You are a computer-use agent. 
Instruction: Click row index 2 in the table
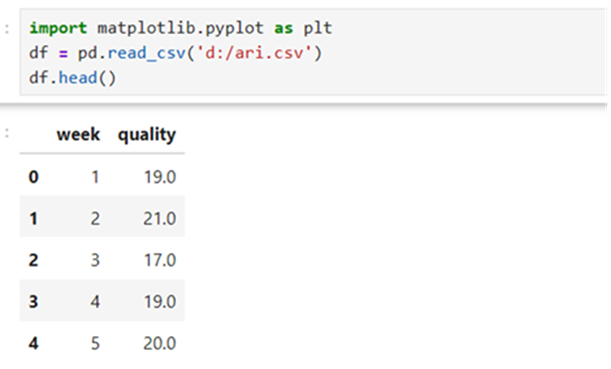34,260
